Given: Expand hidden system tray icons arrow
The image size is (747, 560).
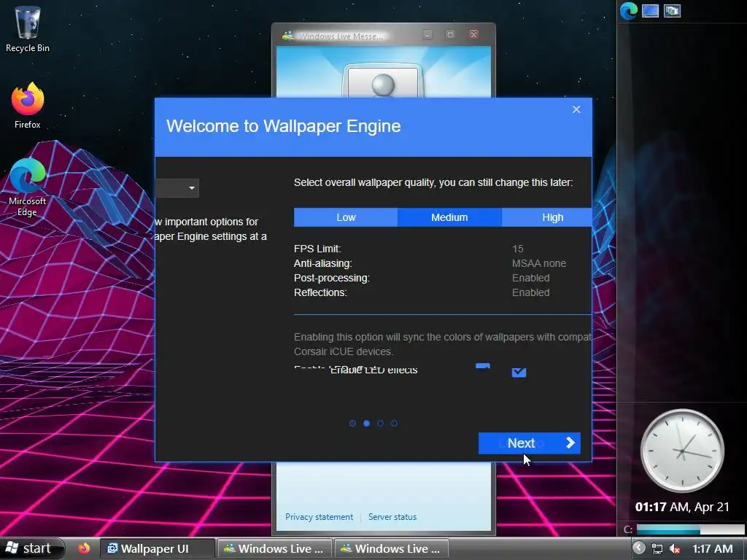Looking at the screenshot, I should pos(639,548).
